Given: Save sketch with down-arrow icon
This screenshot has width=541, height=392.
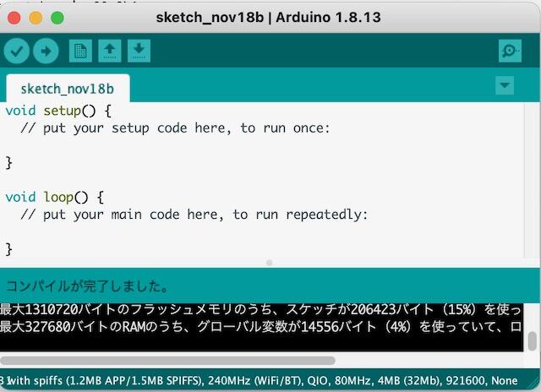Looking at the screenshot, I should click(139, 51).
